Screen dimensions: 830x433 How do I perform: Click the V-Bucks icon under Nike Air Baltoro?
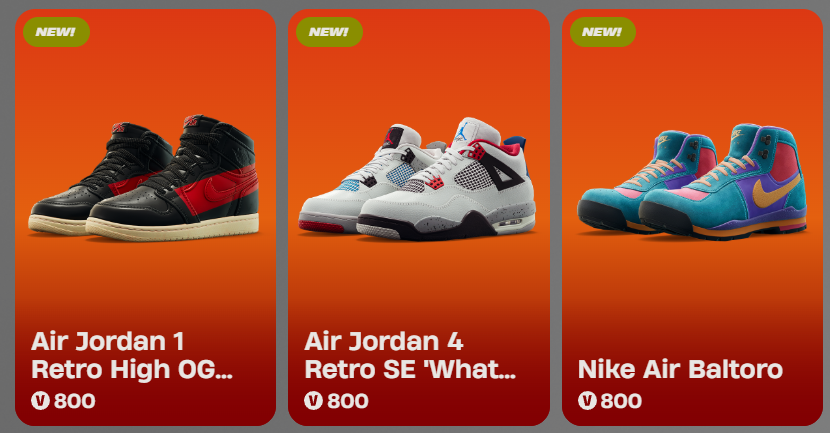click(587, 401)
